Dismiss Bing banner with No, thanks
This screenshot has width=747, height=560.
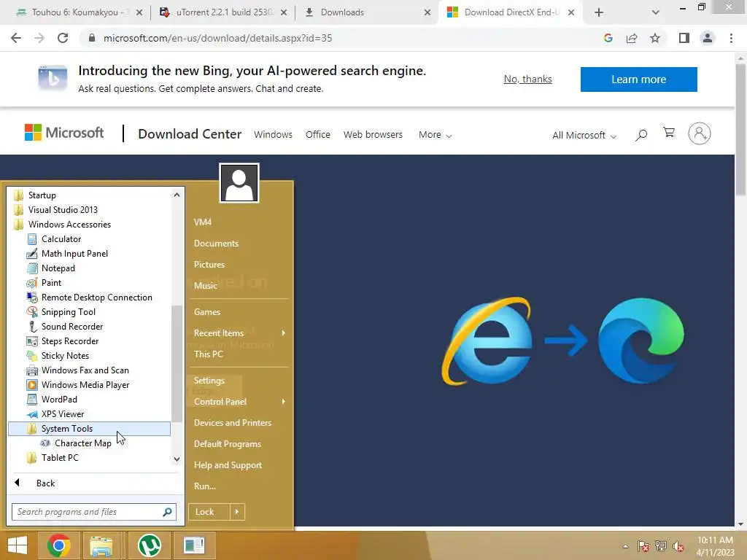tap(527, 79)
